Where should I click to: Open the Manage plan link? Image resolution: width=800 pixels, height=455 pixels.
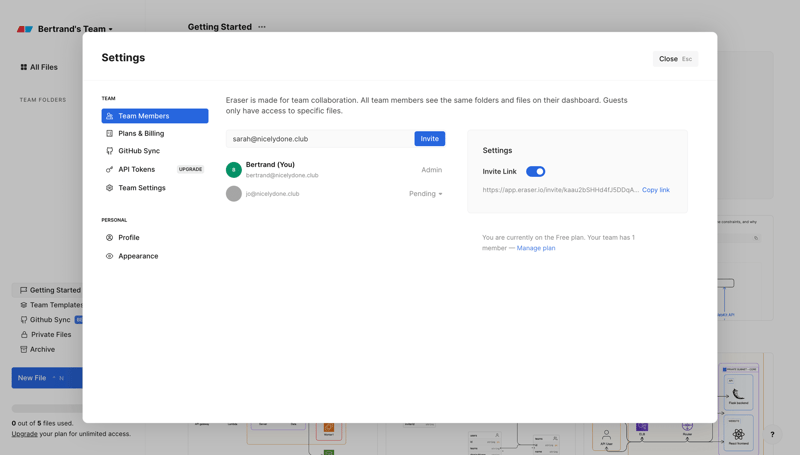(536, 248)
